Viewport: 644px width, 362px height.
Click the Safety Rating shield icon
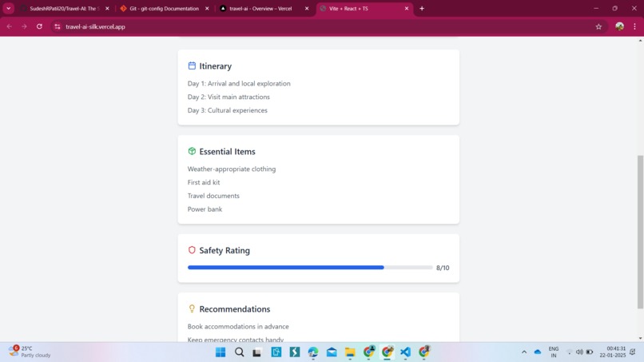[x=192, y=250]
